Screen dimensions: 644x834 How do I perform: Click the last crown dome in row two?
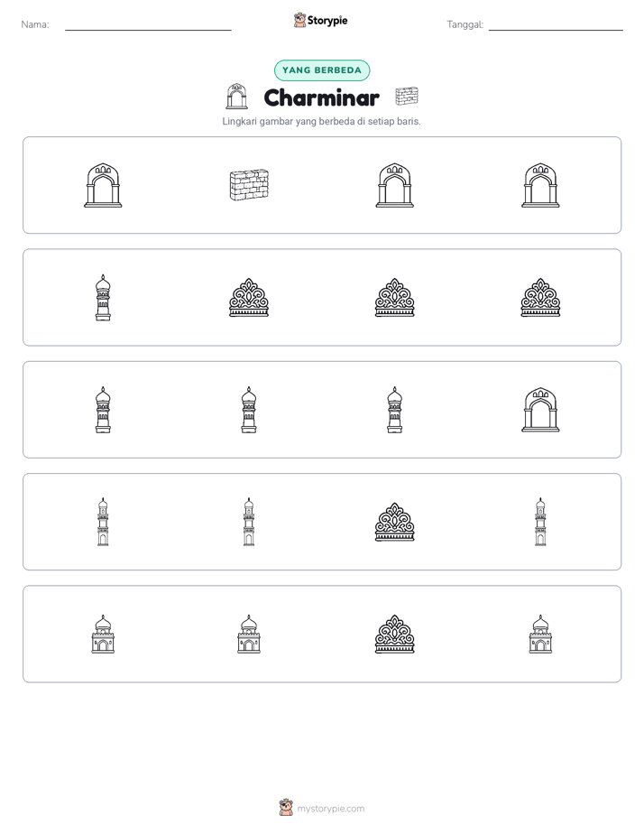[x=540, y=297]
